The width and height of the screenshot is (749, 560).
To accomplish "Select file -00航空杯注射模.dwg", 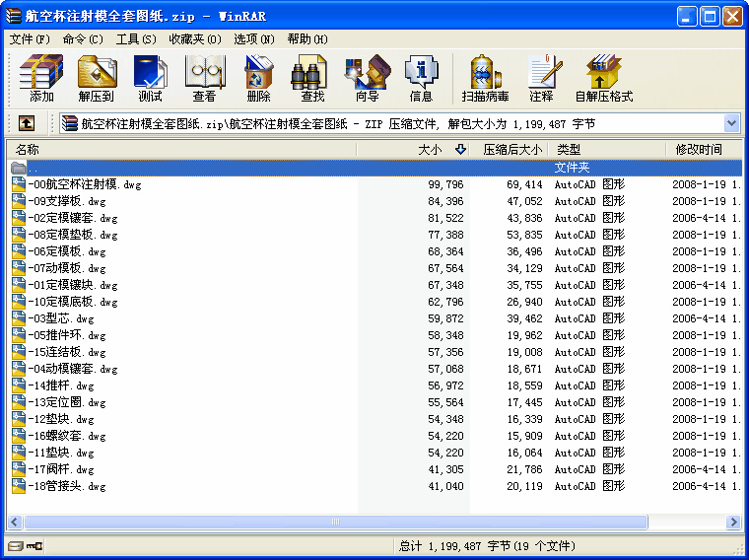I will tap(85, 184).
